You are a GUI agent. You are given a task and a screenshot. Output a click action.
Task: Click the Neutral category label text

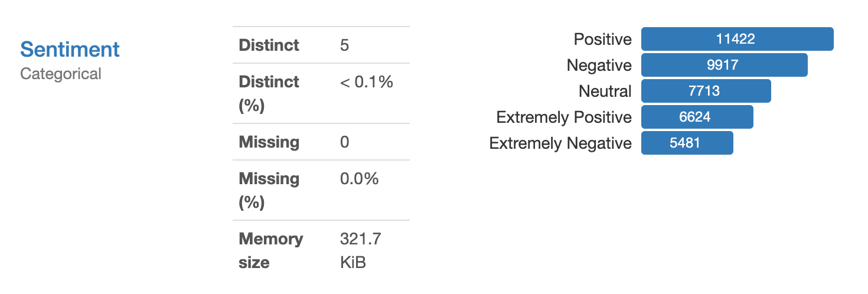pyautogui.click(x=605, y=92)
